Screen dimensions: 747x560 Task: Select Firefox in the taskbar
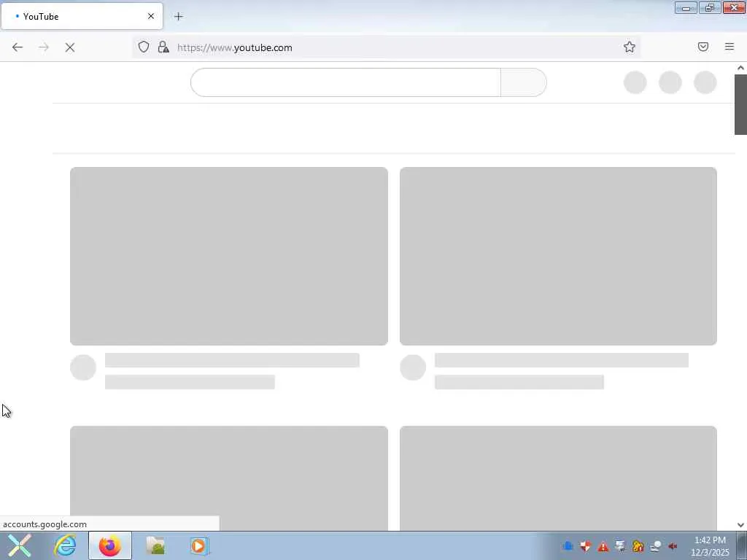point(110,545)
